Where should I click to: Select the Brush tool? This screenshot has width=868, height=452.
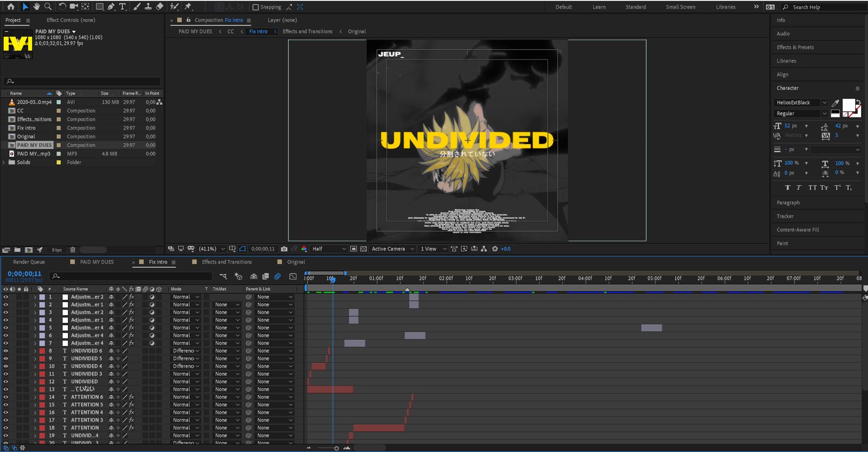[x=136, y=6]
